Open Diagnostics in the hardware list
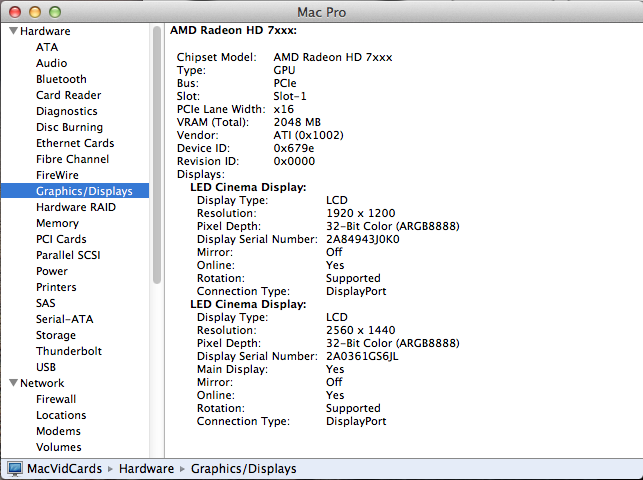Image resolution: width=643 pixels, height=480 pixels. (x=66, y=111)
